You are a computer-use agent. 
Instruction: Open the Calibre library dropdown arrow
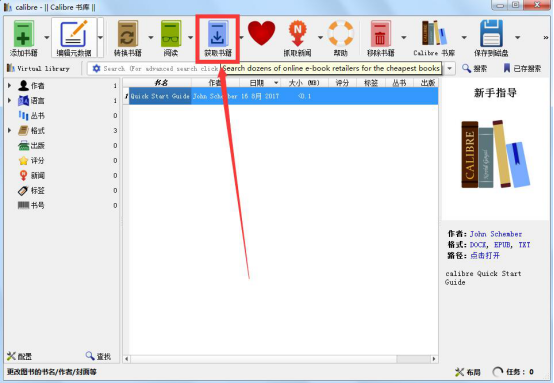click(x=464, y=37)
